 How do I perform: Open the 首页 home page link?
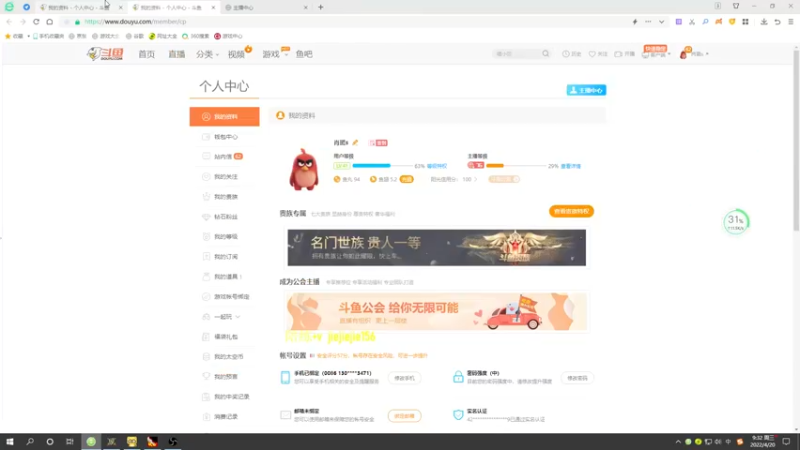point(146,54)
